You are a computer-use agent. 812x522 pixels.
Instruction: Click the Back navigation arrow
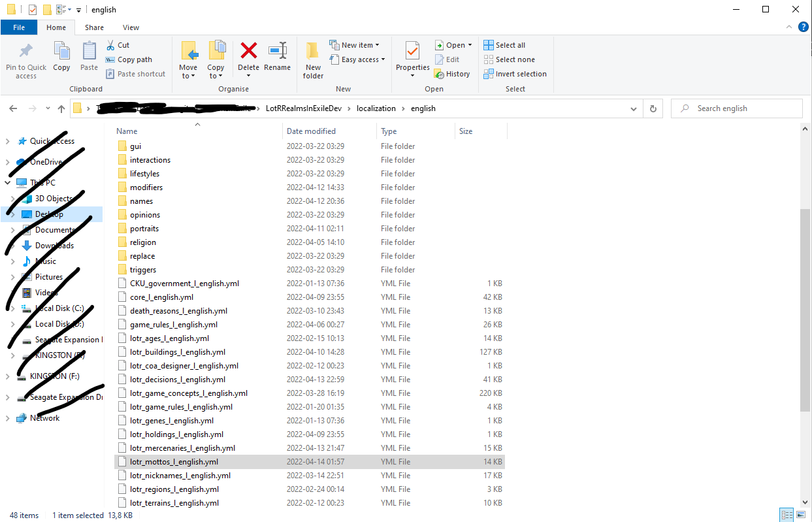coord(13,108)
